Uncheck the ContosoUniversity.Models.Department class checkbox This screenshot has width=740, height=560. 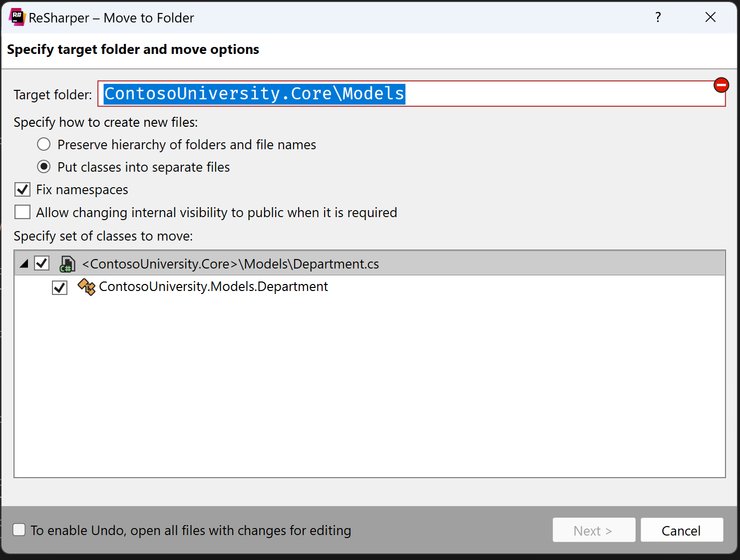(x=60, y=287)
